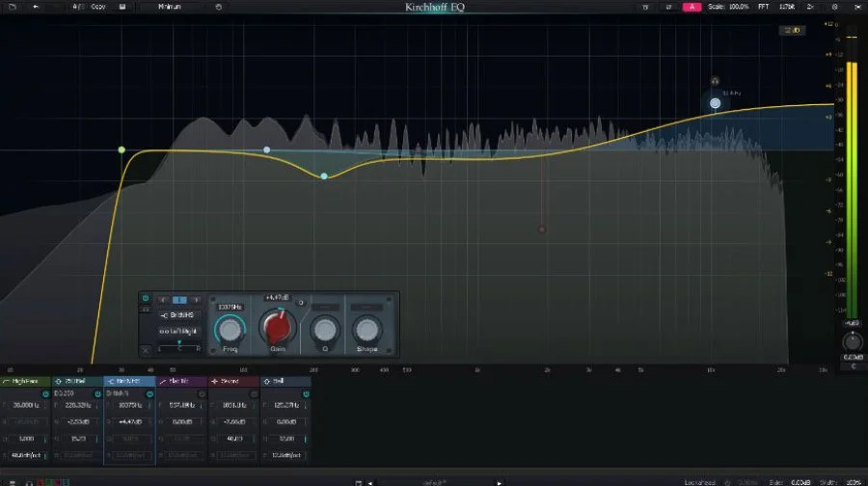Toggle power for the EQ 250 Bell band

click(x=97, y=394)
